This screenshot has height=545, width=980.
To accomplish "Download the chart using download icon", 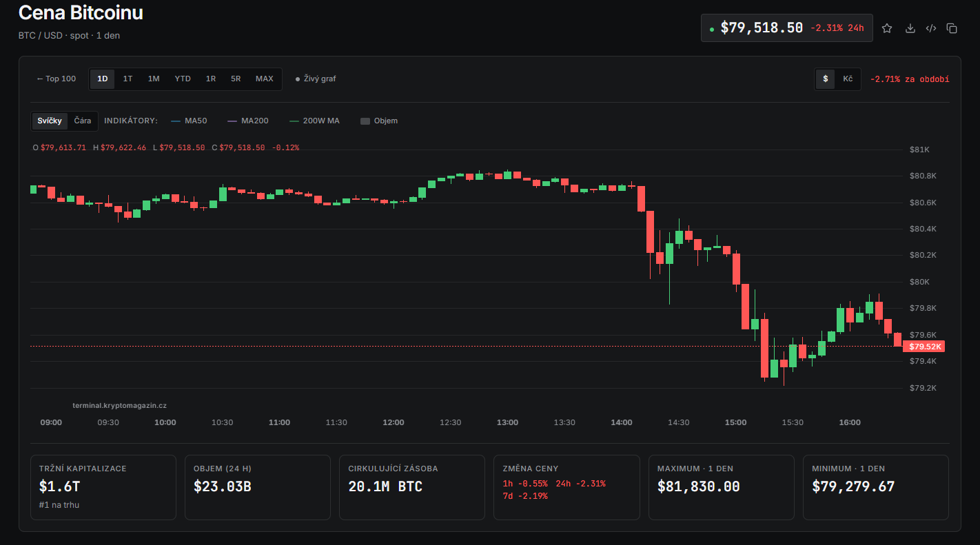I will click(910, 28).
